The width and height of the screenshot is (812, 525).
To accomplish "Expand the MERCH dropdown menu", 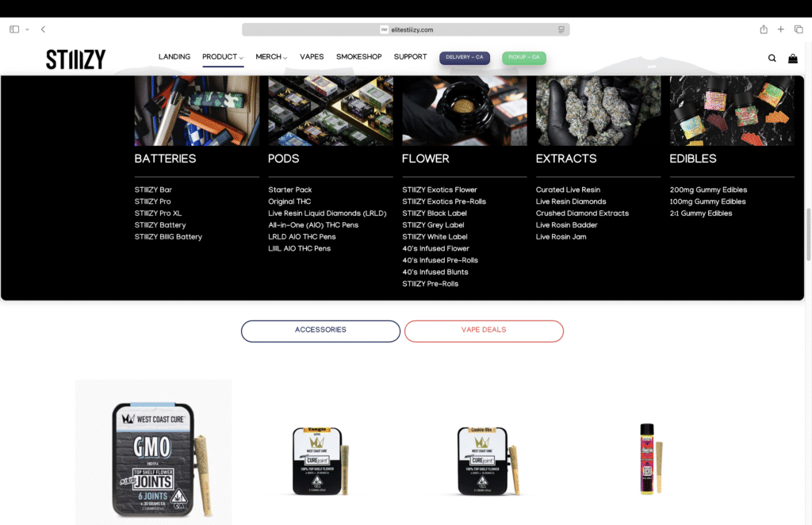I will pyautogui.click(x=271, y=57).
